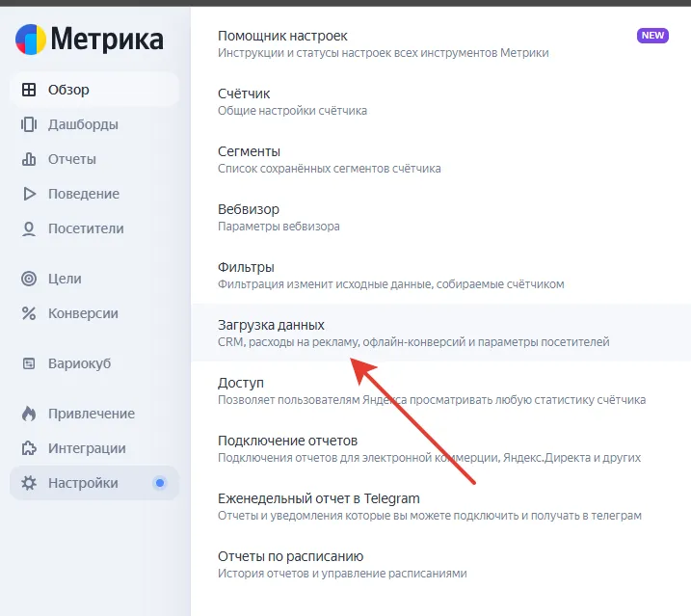Open Помощник настроек menu entry
This screenshot has height=616, width=691.
tap(282, 36)
